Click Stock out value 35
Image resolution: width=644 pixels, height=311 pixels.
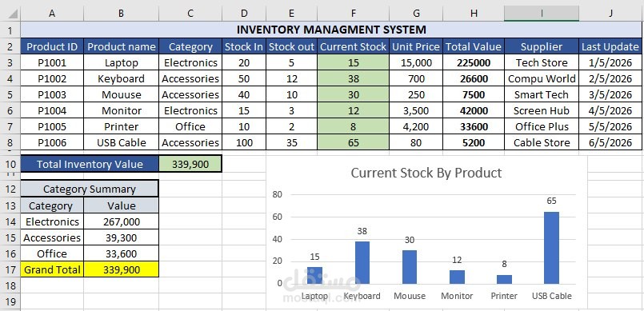(292, 143)
